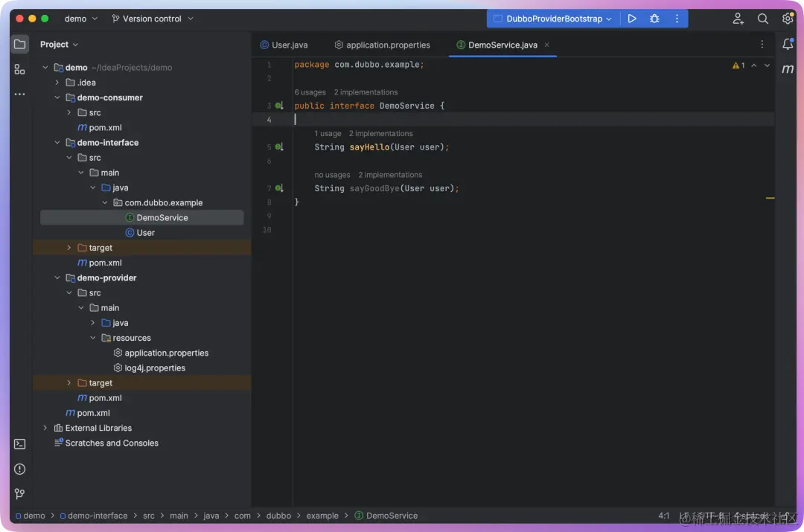Switch to the application.properties tab
This screenshot has height=532, width=804.
pyautogui.click(x=383, y=45)
